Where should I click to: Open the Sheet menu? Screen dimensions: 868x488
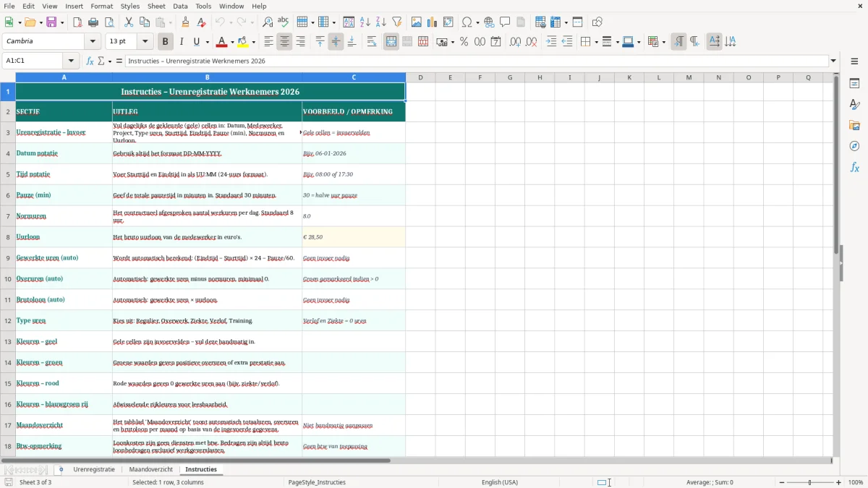156,6
